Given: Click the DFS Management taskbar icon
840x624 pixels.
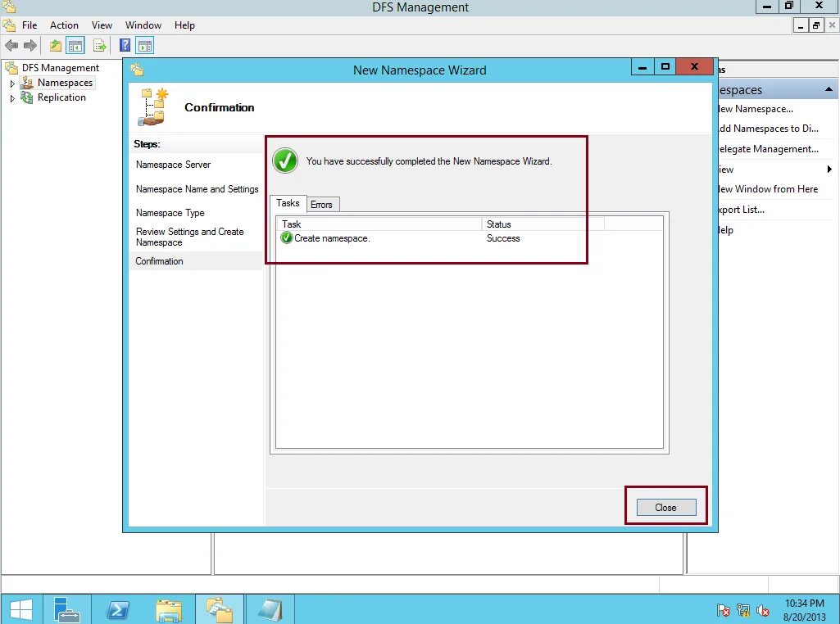Looking at the screenshot, I should 220,609.
